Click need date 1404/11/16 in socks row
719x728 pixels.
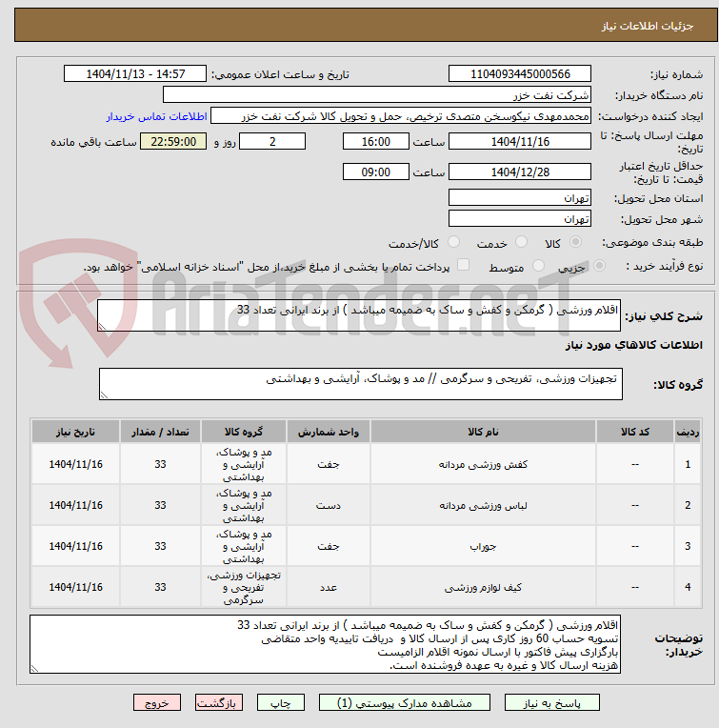[75, 546]
